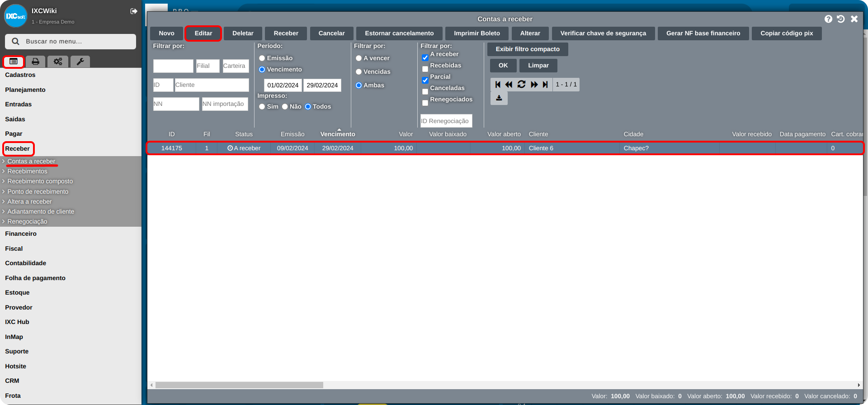
Task: Open the menu list tab icon
Action: pos(14,61)
